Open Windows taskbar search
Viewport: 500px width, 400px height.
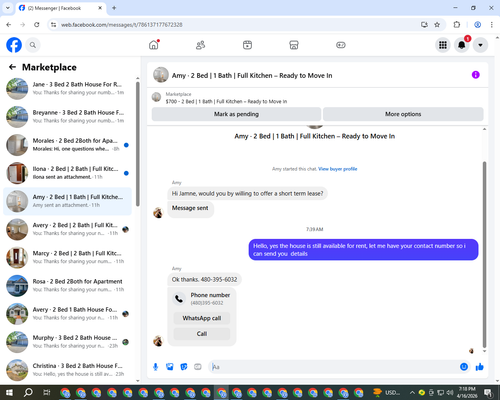tap(28, 393)
